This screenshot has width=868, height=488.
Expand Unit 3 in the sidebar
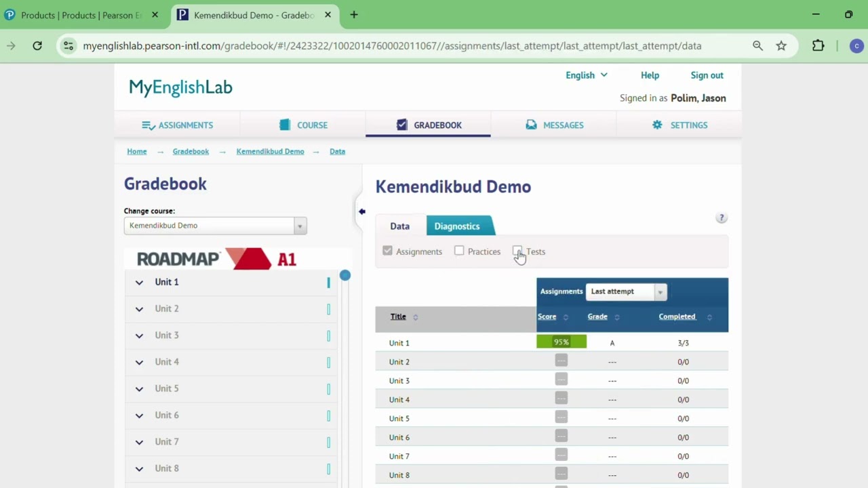(x=139, y=335)
